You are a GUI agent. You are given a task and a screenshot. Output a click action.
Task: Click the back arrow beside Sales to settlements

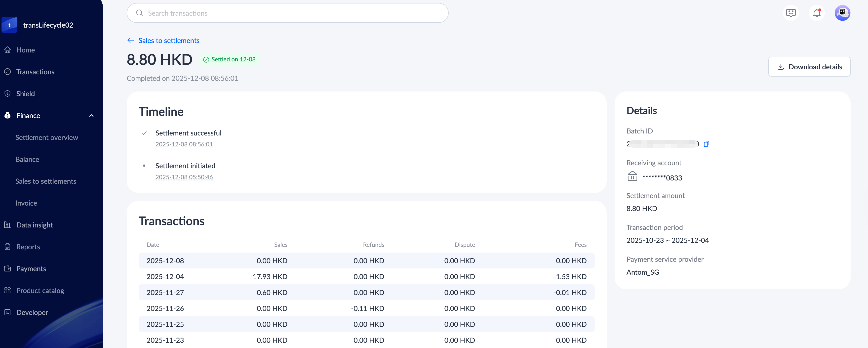[x=130, y=41]
